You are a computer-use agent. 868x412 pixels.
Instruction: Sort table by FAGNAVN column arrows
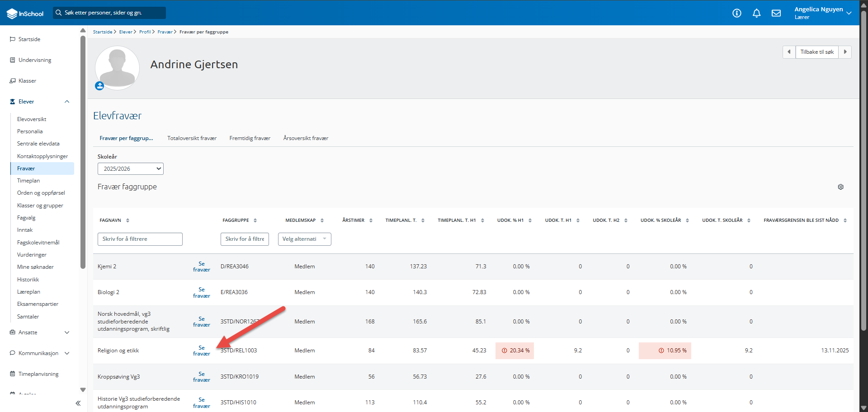127,220
